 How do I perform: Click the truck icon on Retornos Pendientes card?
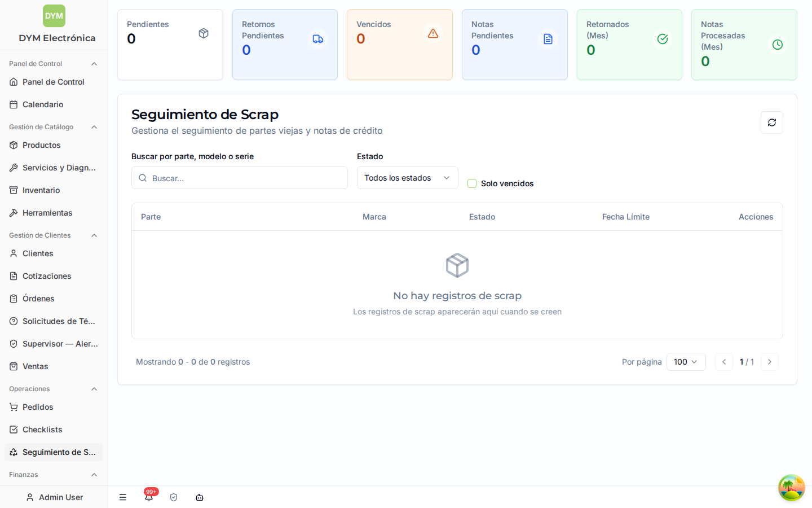318,39
